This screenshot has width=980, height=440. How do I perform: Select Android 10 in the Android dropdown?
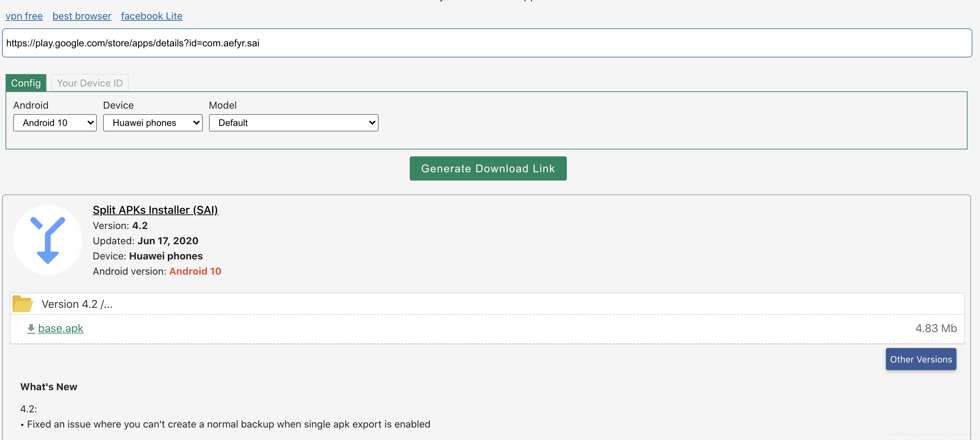55,122
